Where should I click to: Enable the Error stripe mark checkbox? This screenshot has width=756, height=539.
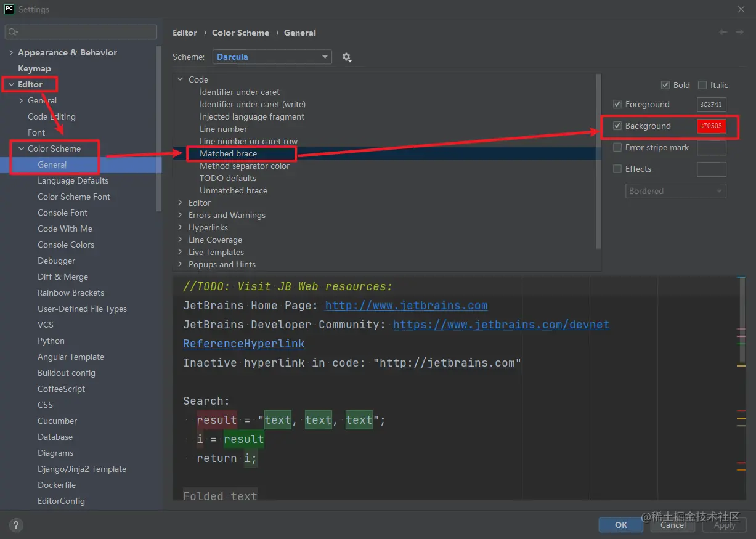point(617,147)
